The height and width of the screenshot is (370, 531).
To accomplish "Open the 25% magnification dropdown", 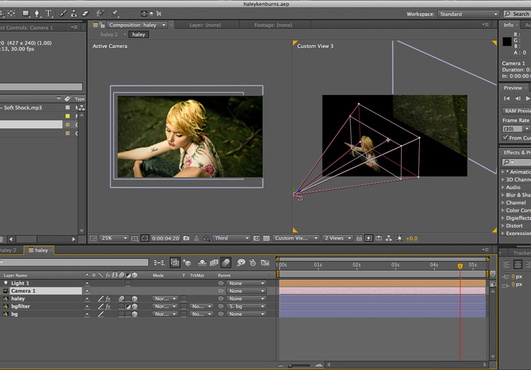I will (114, 238).
